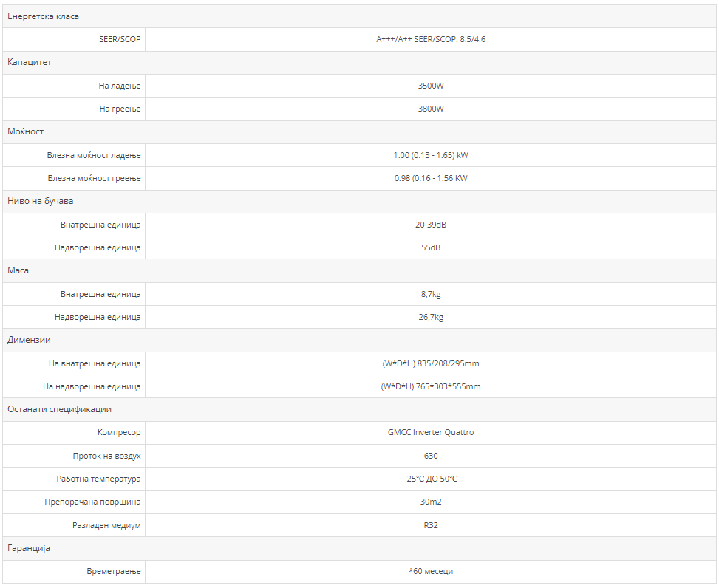Click the Моќност section header

26,131
